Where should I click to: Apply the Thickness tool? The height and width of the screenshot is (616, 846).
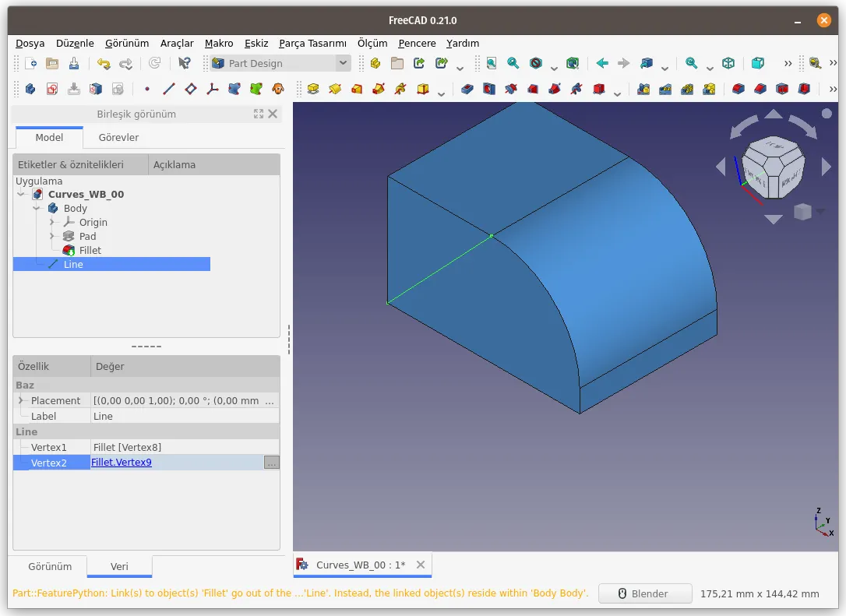(804, 89)
